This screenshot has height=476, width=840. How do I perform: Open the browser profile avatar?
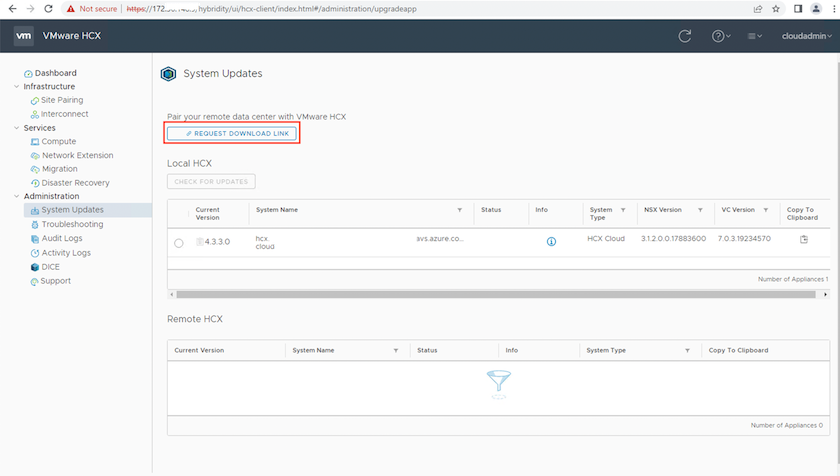(816, 9)
